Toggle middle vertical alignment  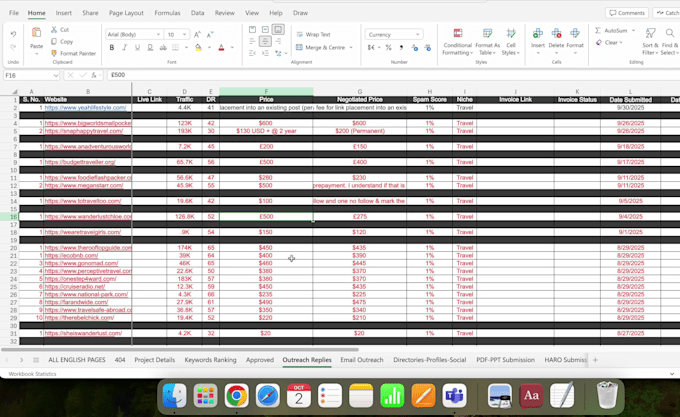[265, 29]
